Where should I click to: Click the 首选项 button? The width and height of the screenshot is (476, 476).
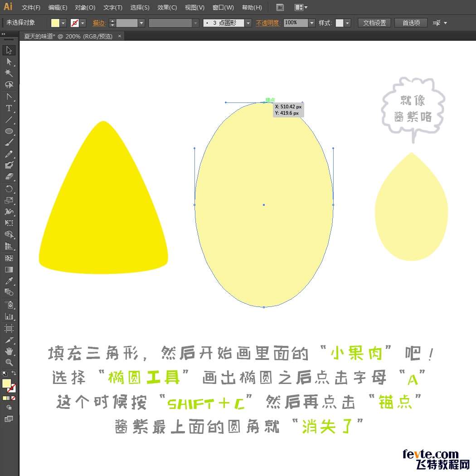pyautogui.click(x=411, y=23)
